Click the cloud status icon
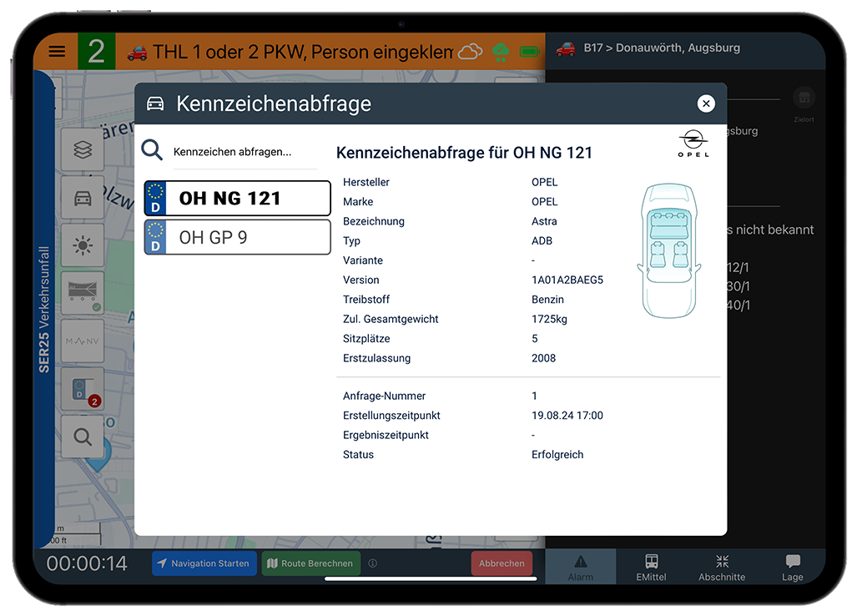857x616 pixels. [x=470, y=52]
